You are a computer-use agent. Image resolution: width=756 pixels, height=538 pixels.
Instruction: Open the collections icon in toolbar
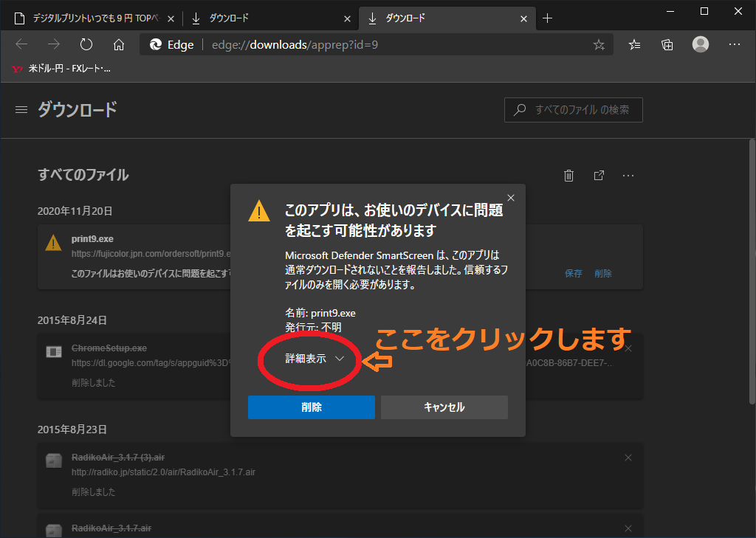tap(667, 45)
